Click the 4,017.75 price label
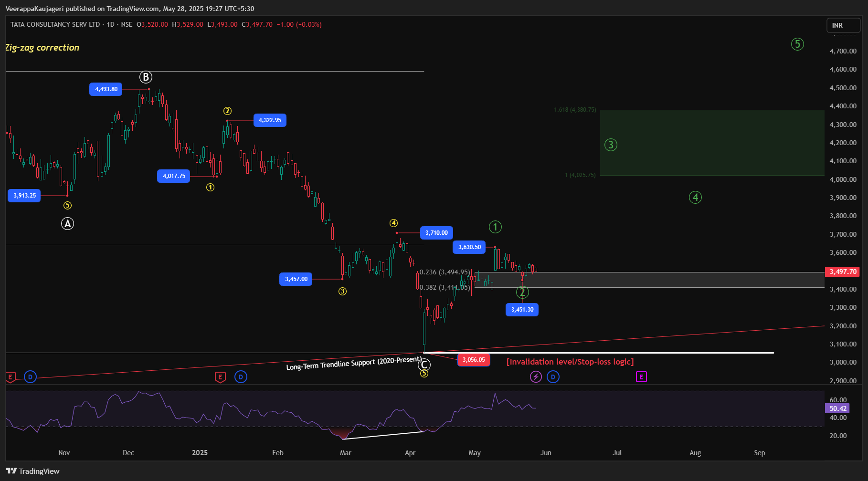The width and height of the screenshot is (868, 481). [174, 176]
